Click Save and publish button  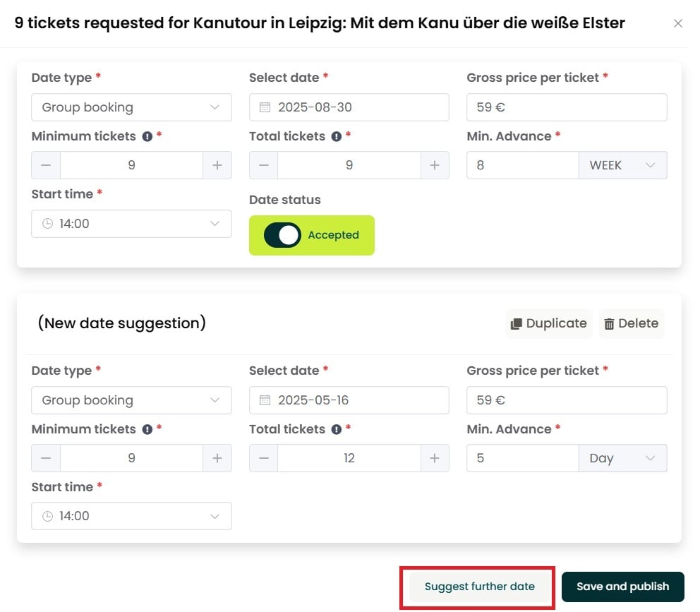pos(623,587)
